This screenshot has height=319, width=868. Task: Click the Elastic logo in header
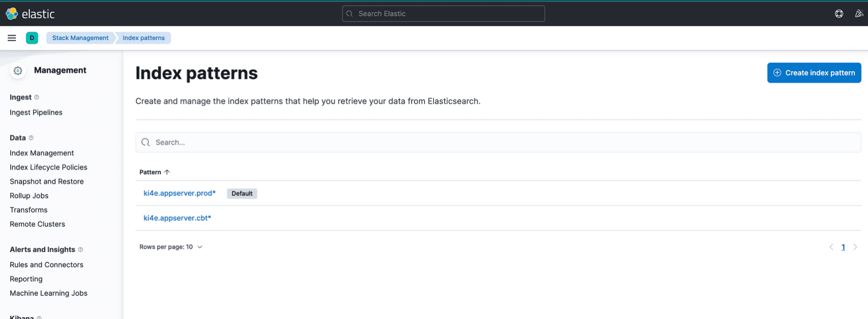tap(30, 14)
